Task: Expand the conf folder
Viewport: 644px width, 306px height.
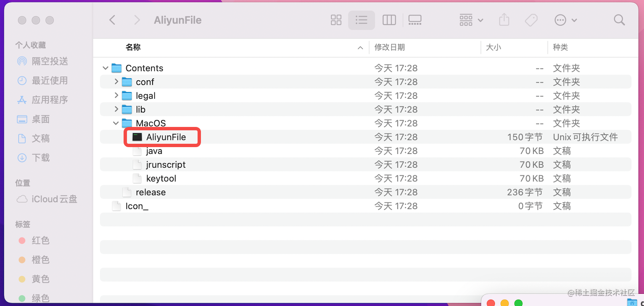Action: pos(116,82)
